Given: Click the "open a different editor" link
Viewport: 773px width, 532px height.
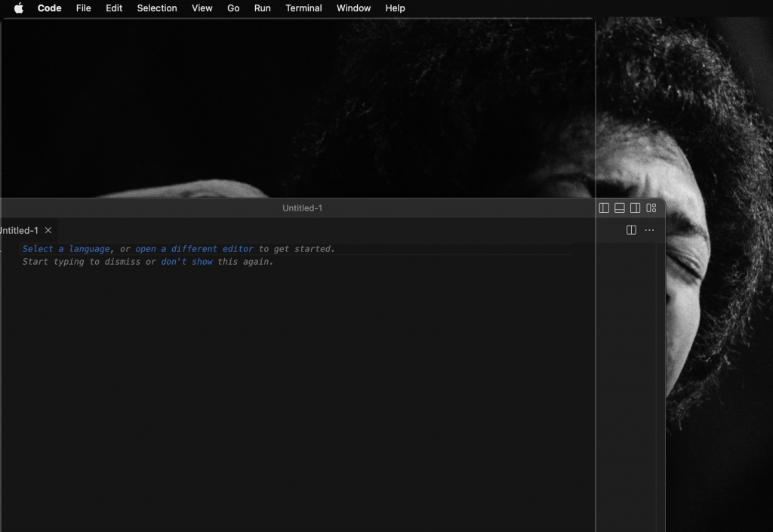Looking at the screenshot, I should (x=194, y=249).
